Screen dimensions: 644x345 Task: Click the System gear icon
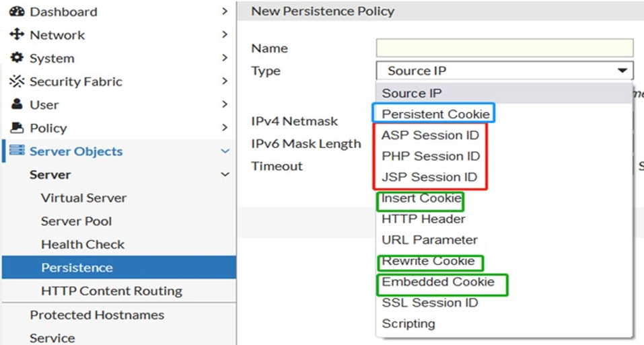click(x=17, y=58)
